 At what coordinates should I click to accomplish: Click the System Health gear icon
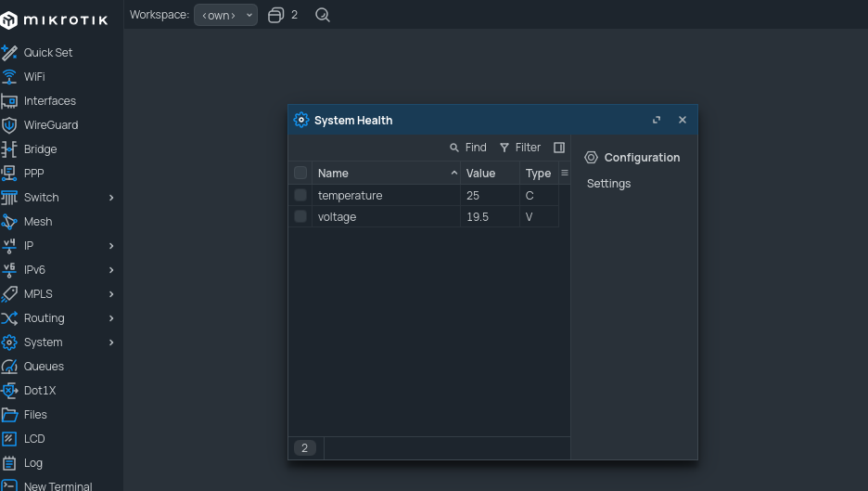301,120
